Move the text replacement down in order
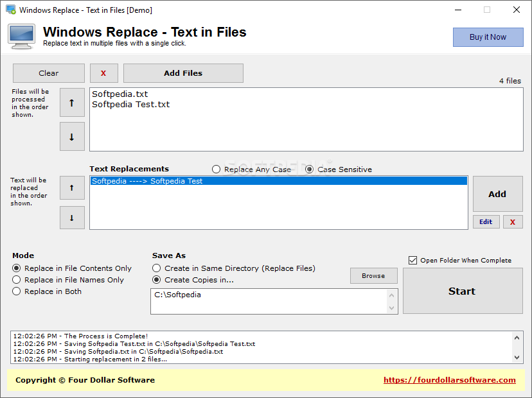Image resolution: width=532 pixels, height=398 pixels. [x=72, y=218]
